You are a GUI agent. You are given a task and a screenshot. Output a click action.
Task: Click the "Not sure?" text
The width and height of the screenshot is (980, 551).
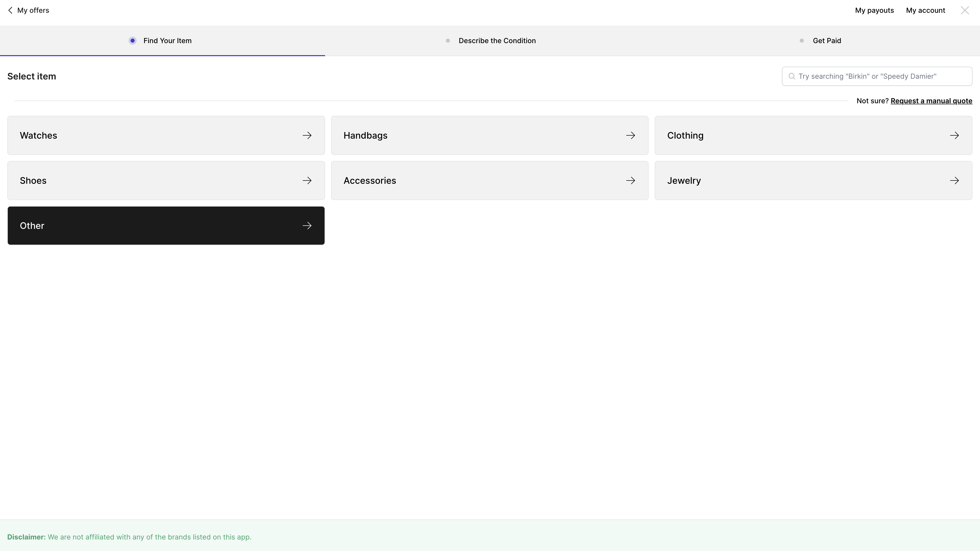[872, 101]
